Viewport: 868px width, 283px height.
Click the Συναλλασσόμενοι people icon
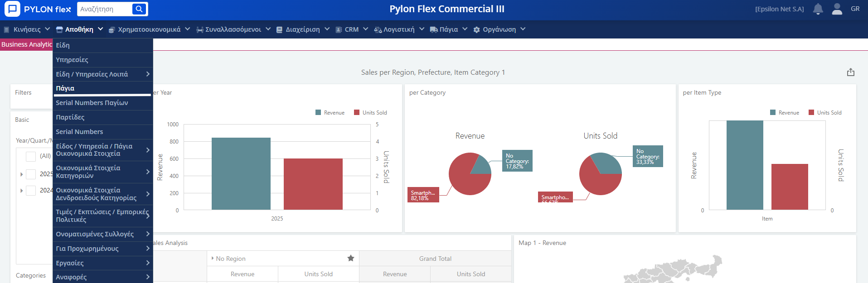point(199,29)
